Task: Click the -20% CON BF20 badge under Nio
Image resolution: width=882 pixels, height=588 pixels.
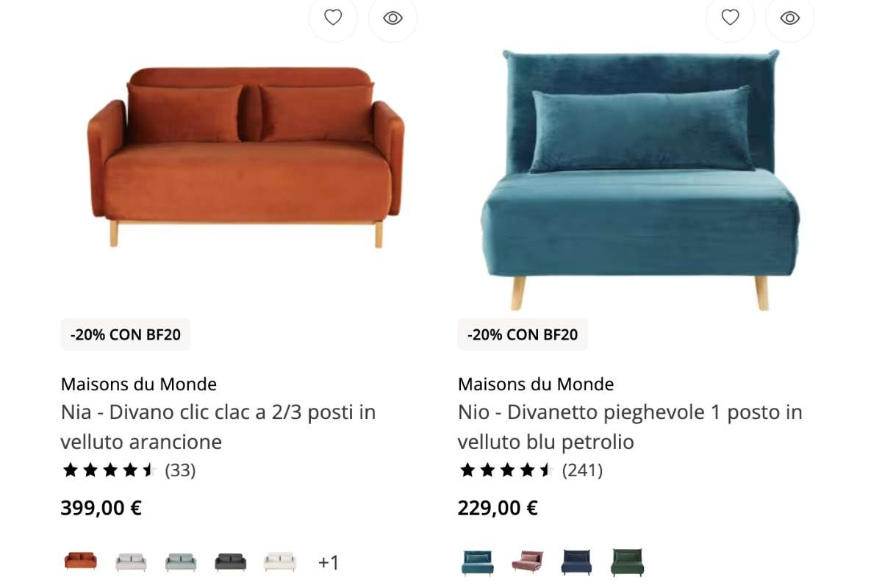Action: point(523,334)
